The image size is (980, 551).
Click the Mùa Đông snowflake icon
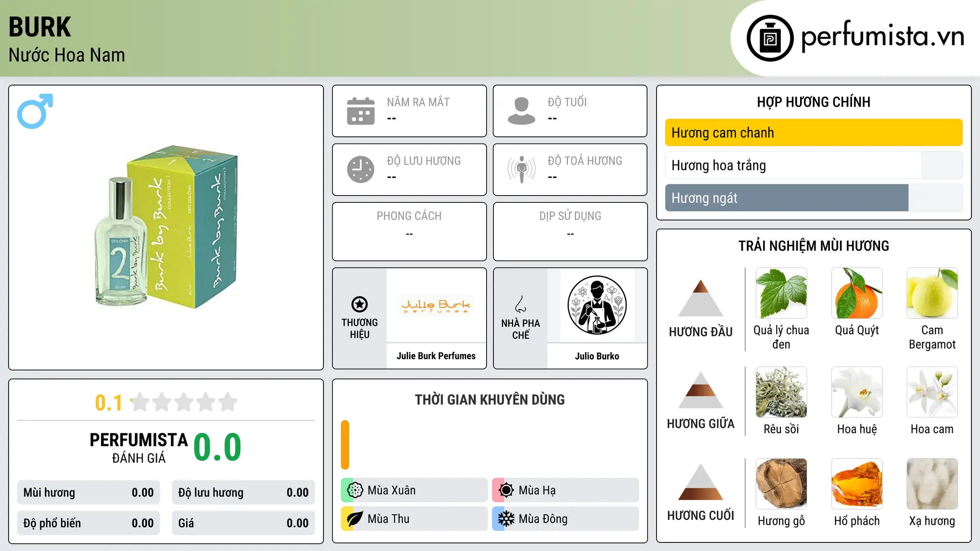(x=506, y=519)
